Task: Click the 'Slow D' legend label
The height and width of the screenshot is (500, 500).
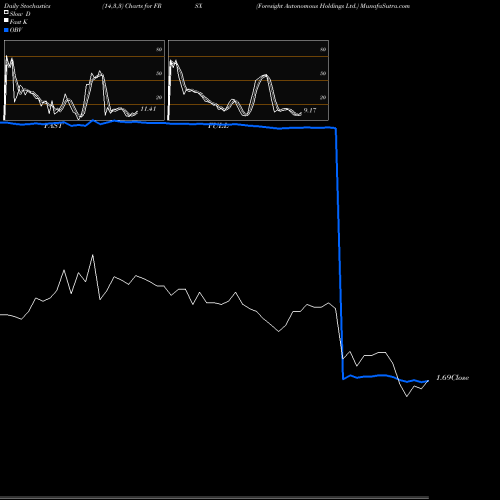Action: (20, 14)
